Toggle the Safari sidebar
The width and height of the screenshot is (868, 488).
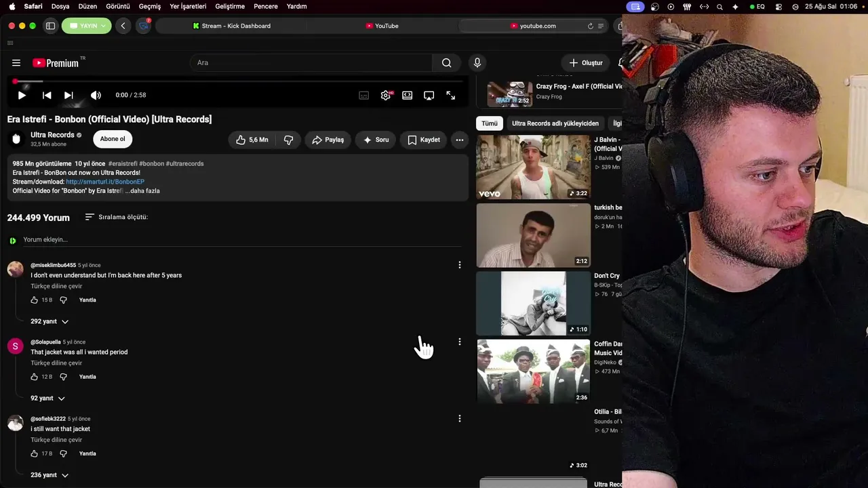click(x=50, y=26)
